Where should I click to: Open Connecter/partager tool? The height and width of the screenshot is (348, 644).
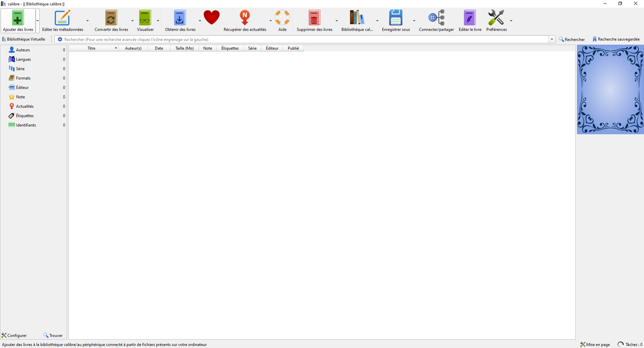pos(436,19)
